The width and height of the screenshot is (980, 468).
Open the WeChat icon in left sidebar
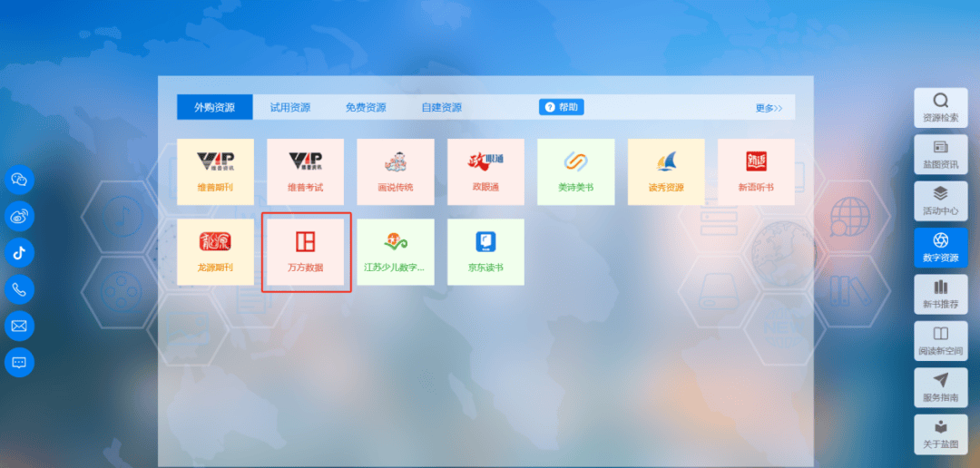coord(19,180)
